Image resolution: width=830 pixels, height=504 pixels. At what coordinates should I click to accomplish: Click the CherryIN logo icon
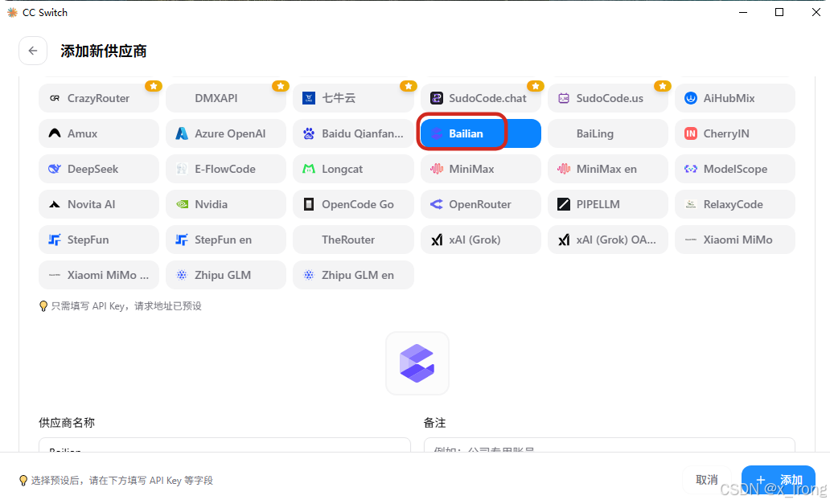690,133
